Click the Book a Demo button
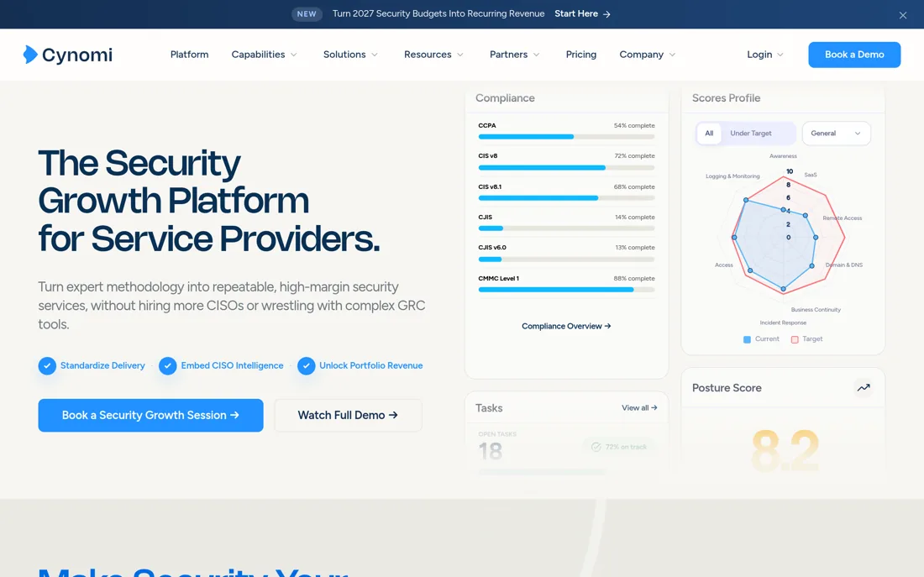 point(854,55)
